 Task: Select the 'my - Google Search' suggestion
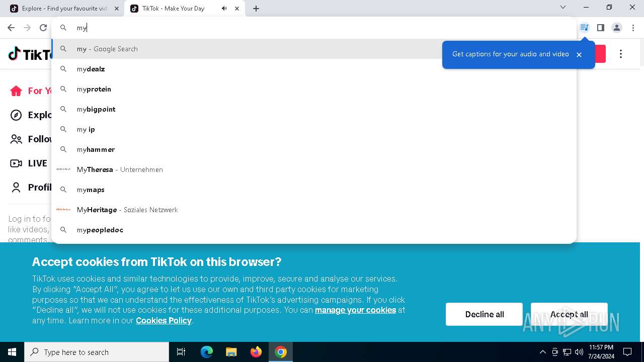click(x=314, y=49)
